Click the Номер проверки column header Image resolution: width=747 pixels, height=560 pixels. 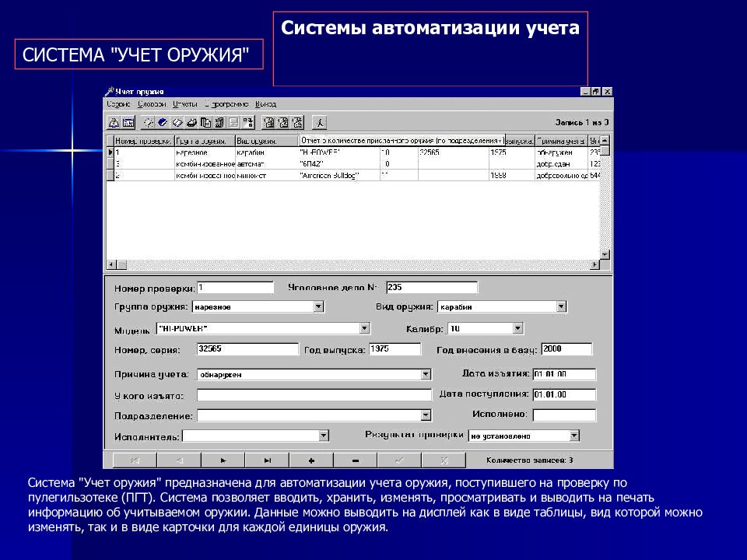[x=144, y=141]
